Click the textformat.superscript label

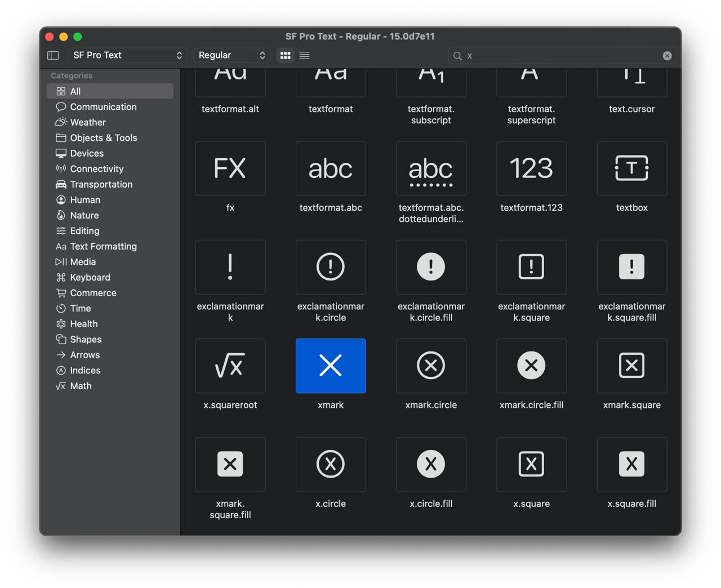click(531, 114)
